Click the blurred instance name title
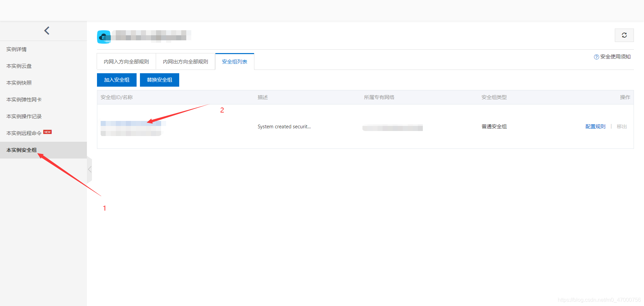 (x=152, y=36)
